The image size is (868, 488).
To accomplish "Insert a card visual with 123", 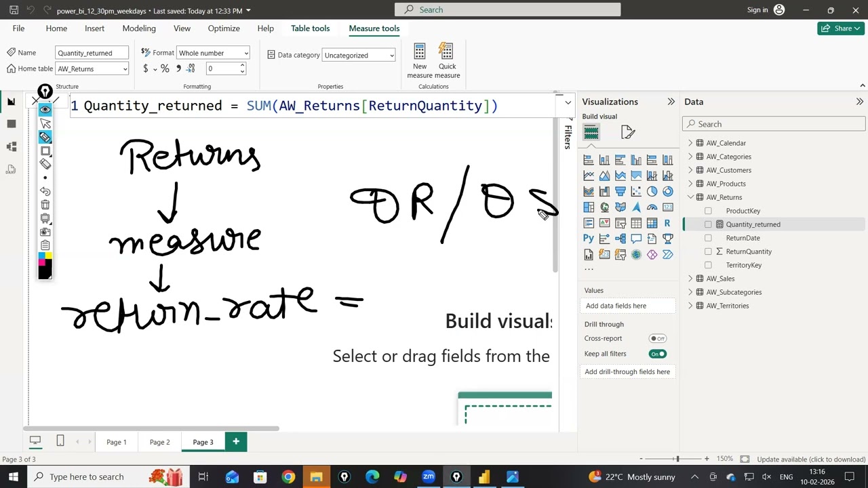I will (x=667, y=207).
